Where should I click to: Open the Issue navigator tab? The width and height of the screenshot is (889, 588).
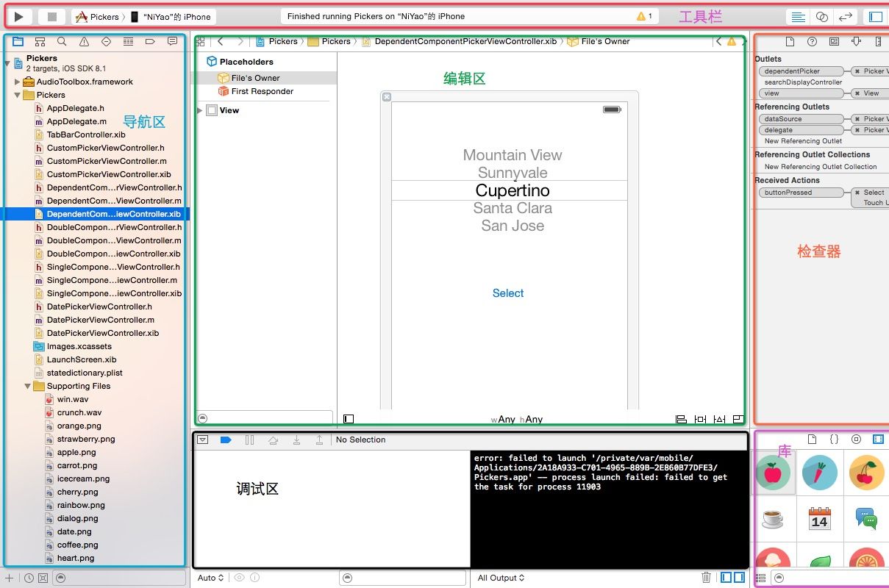coord(85,42)
